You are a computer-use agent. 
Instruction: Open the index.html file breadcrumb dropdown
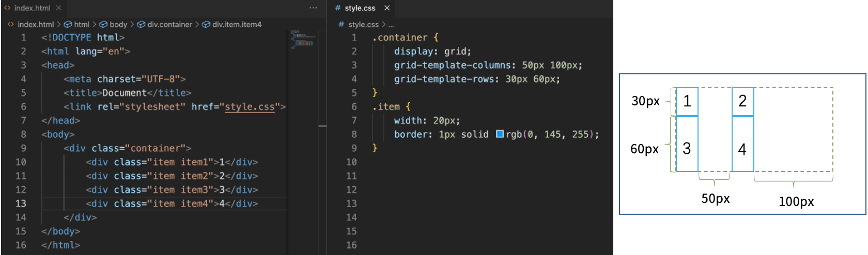(35, 24)
